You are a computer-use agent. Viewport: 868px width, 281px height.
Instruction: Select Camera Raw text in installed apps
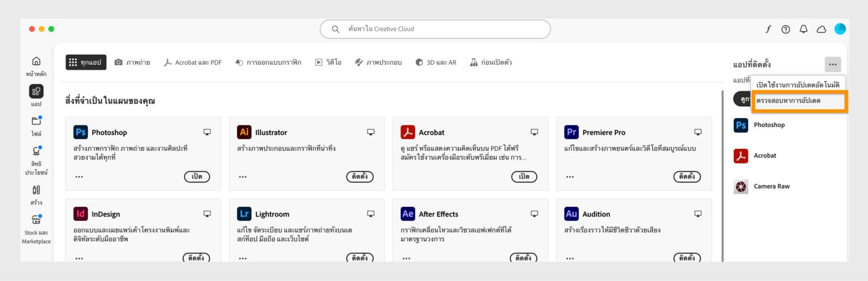[771, 186]
